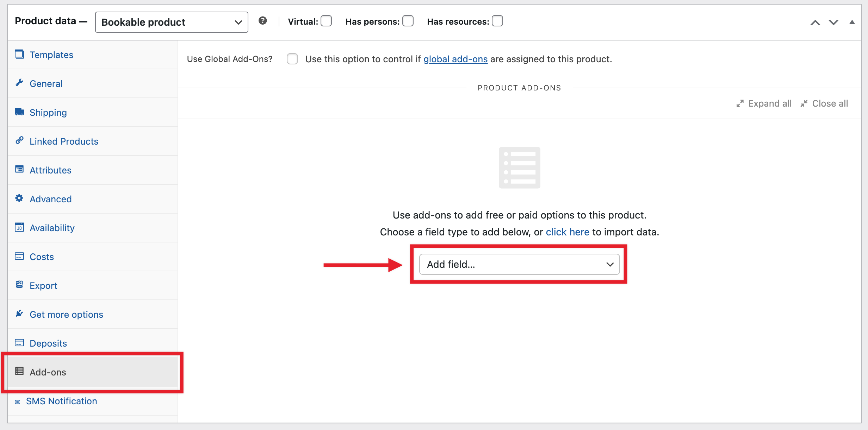This screenshot has width=868, height=430.
Task: Select the SMS Notification envelope icon
Action: pyautogui.click(x=18, y=401)
